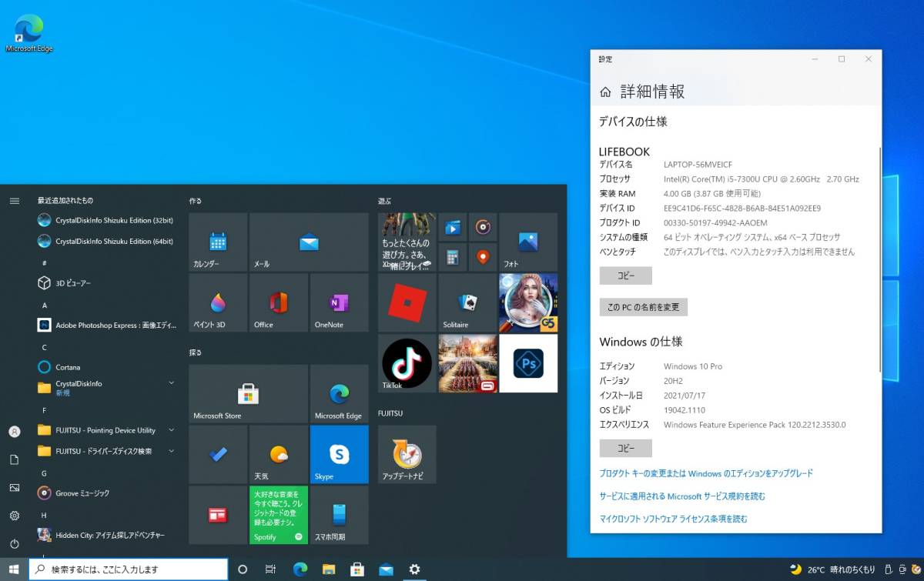924x581 pixels.
Task: Launch CrystalDiskInfo Shizuku Edition (64bit)
Action: click(105, 241)
